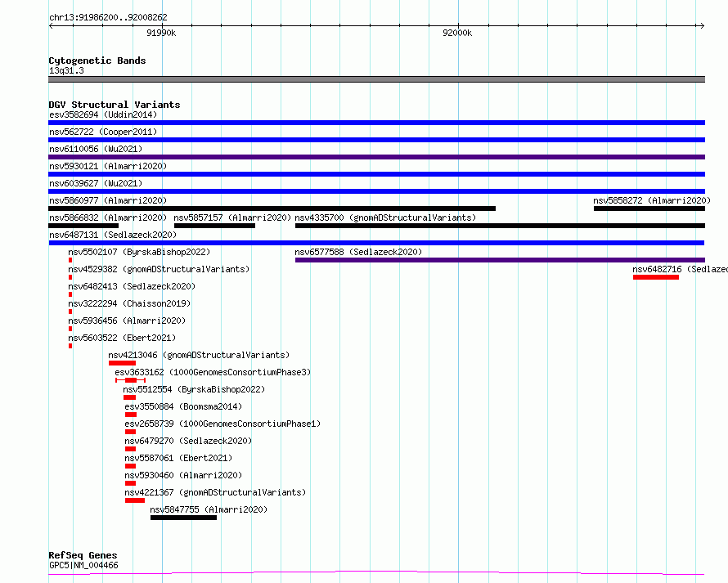Click nsv5847755 (Almarri2020) label
Screen dimensions: 728x583
click(x=209, y=509)
